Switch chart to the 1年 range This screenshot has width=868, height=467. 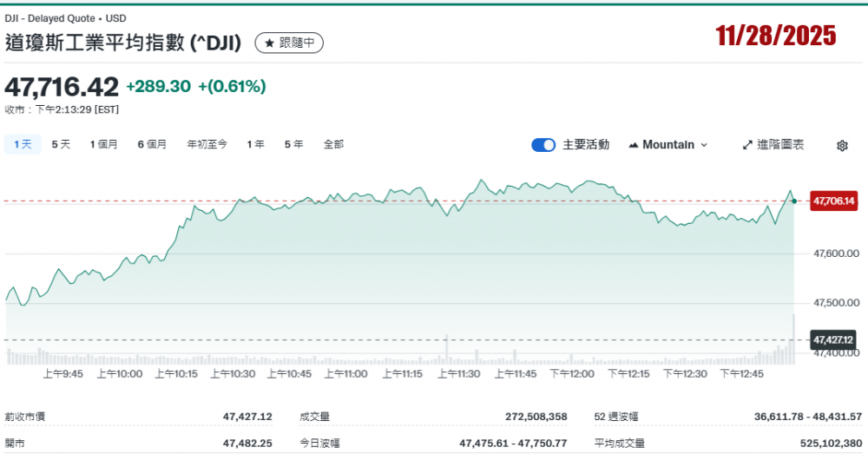[x=255, y=144]
